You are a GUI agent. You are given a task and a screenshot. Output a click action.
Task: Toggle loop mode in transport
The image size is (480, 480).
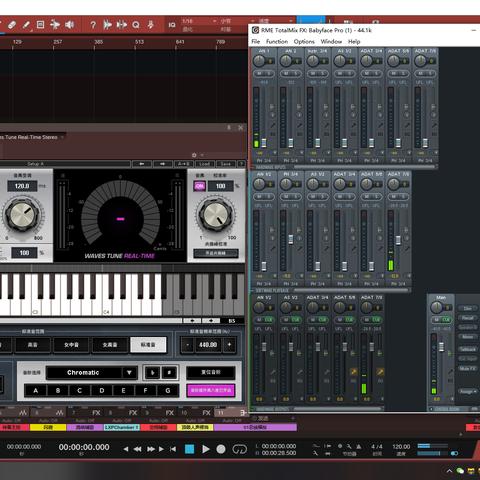point(239,449)
